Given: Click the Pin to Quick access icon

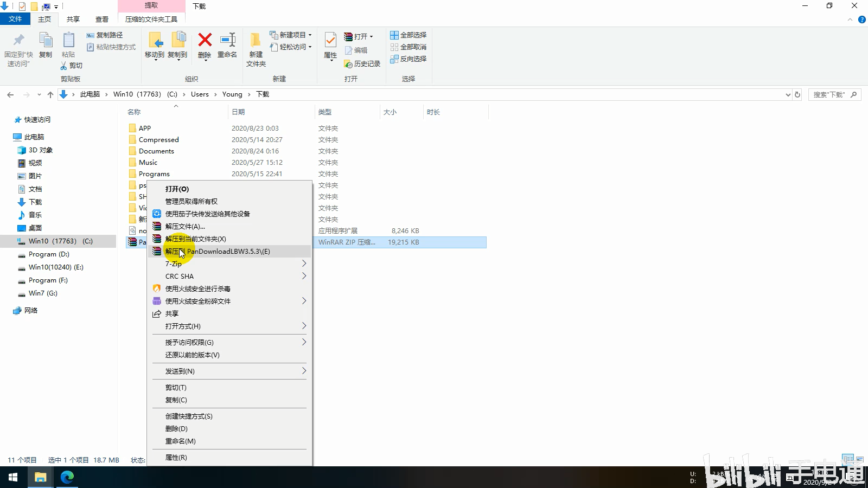Looking at the screenshot, I should click(x=19, y=40).
